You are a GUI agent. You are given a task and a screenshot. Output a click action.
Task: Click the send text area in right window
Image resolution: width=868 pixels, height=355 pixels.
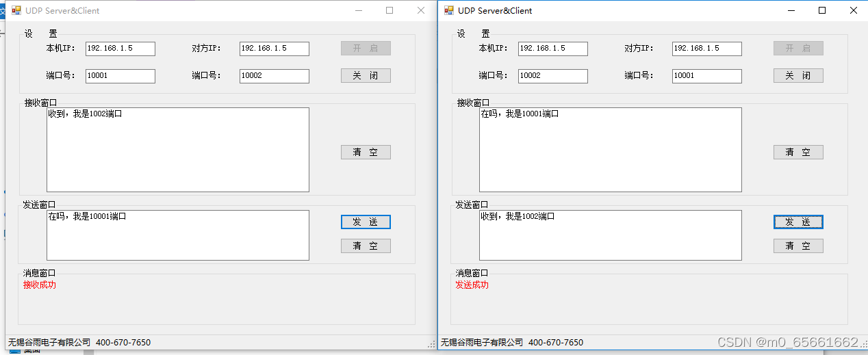[x=611, y=235]
